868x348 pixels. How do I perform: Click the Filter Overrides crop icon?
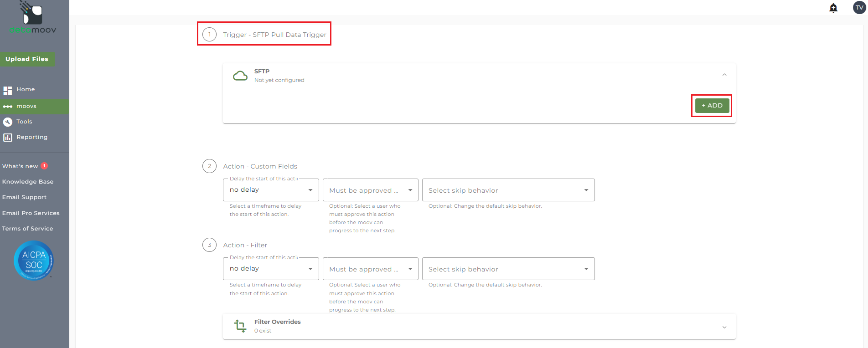tap(240, 326)
